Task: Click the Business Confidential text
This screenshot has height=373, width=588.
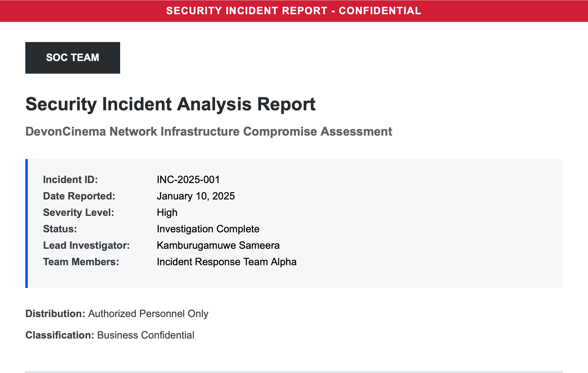Action: [146, 335]
